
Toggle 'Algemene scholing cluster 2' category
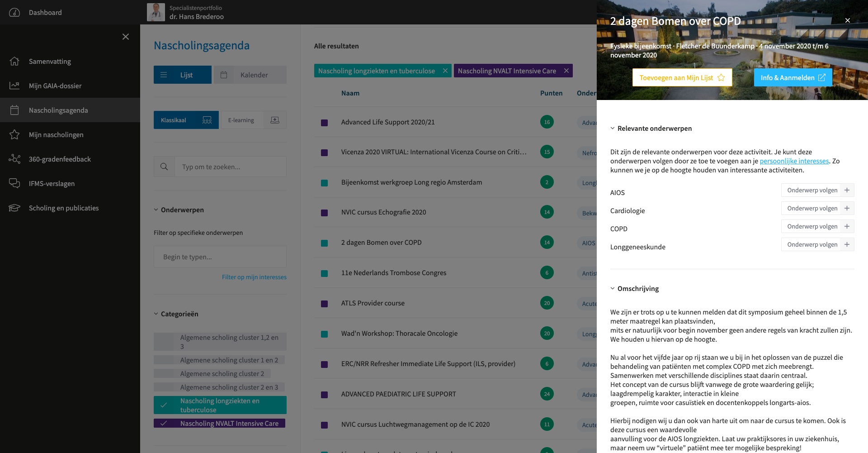pos(212,373)
